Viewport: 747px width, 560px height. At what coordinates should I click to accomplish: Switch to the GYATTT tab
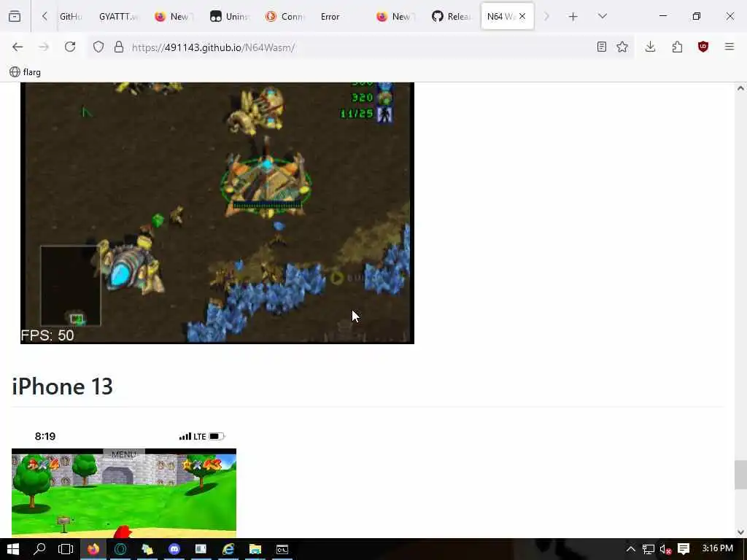tap(118, 17)
